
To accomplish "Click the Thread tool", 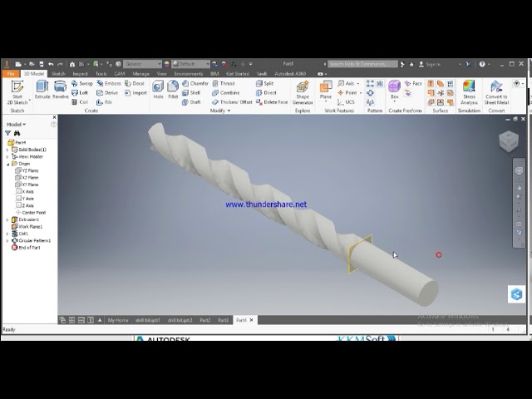I will (x=224, y=83).
